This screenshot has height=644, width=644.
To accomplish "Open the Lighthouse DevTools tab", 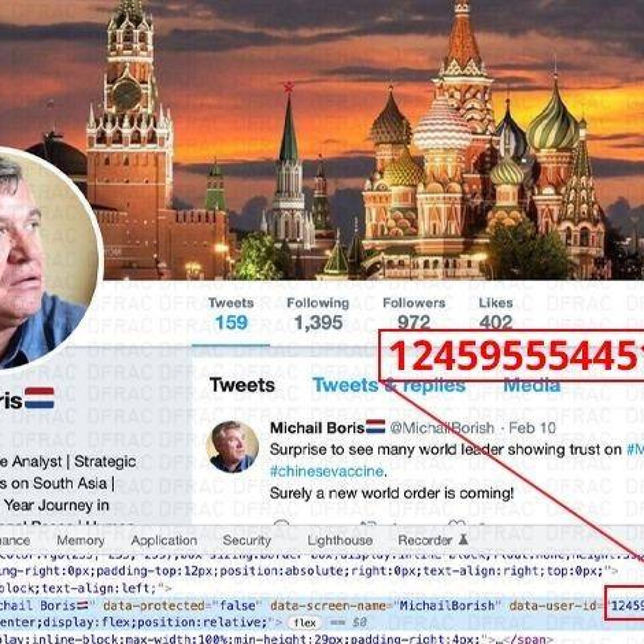I will tap(340, 540).
